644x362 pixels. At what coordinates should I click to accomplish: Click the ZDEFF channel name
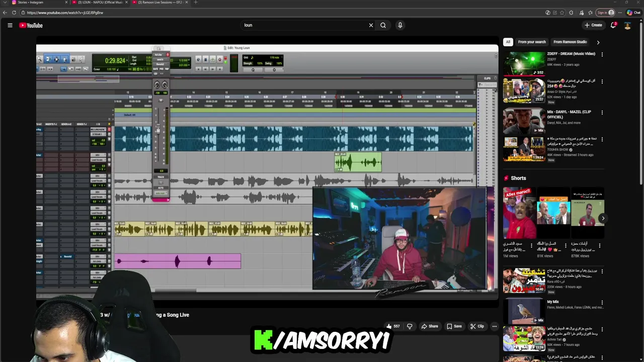pos(552,59)
